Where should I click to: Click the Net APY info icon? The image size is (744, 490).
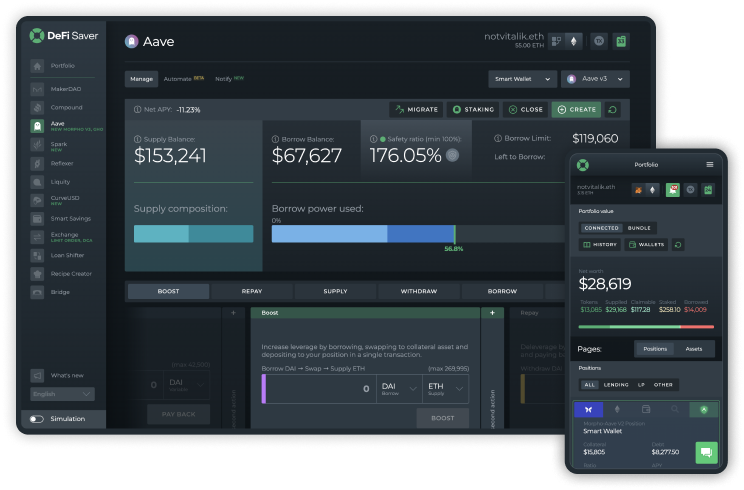[137, 110]
